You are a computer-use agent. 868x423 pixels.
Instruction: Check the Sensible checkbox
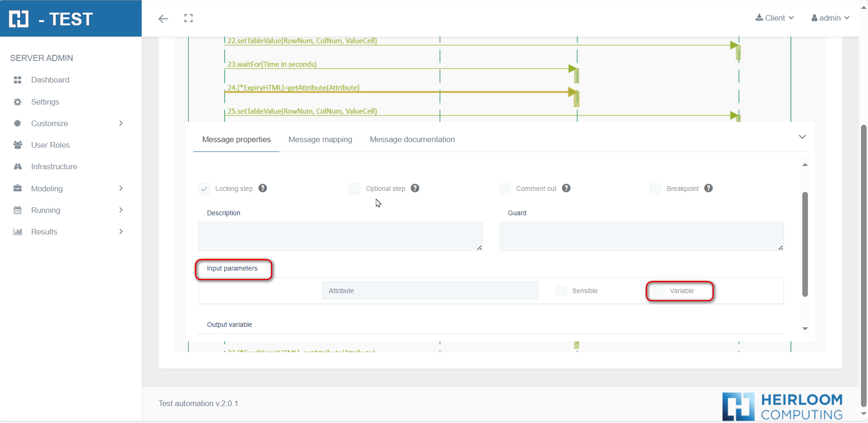coord(561,291)
